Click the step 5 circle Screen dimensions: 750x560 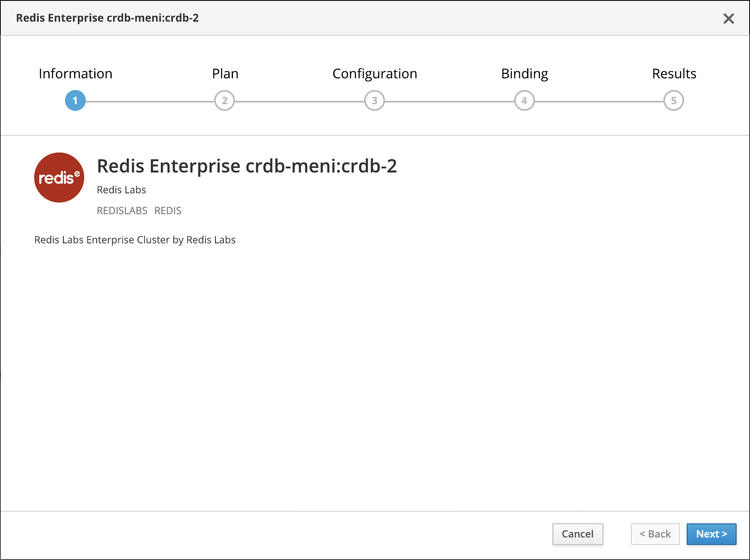tap(674, 100)
